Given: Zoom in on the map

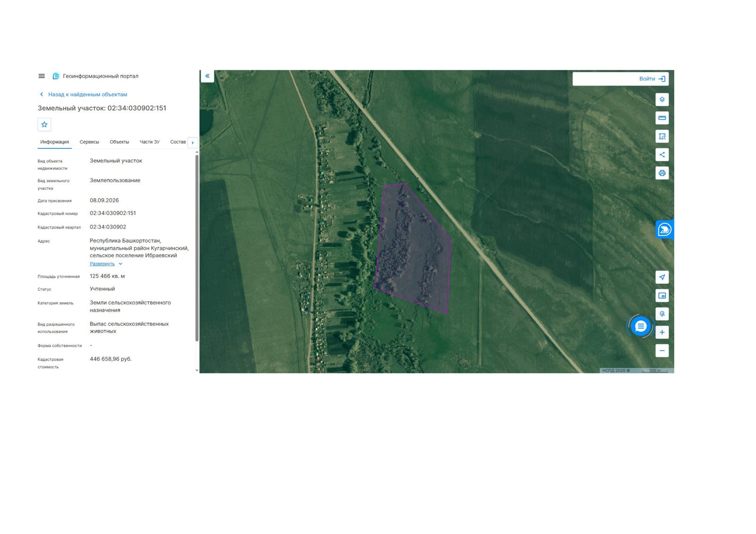Looking at the screenshot, I should click(662, 332).
